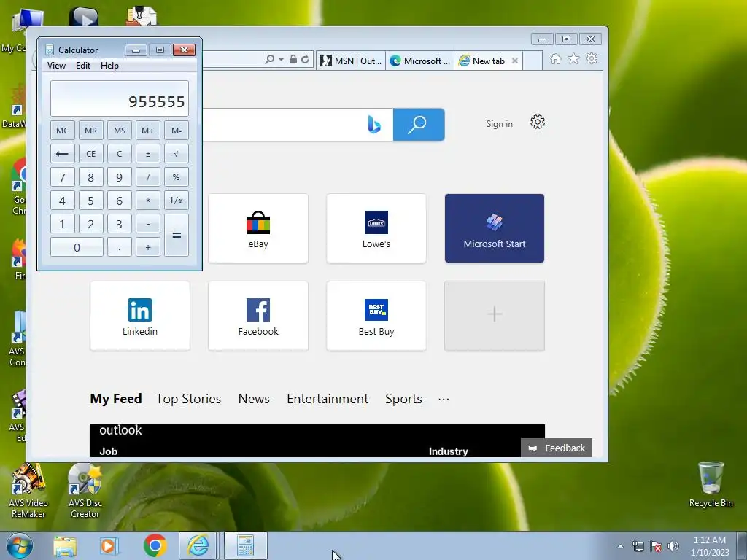Add a new quick link tile
Screen dimensions: 747x560
(x=495, y=316)
